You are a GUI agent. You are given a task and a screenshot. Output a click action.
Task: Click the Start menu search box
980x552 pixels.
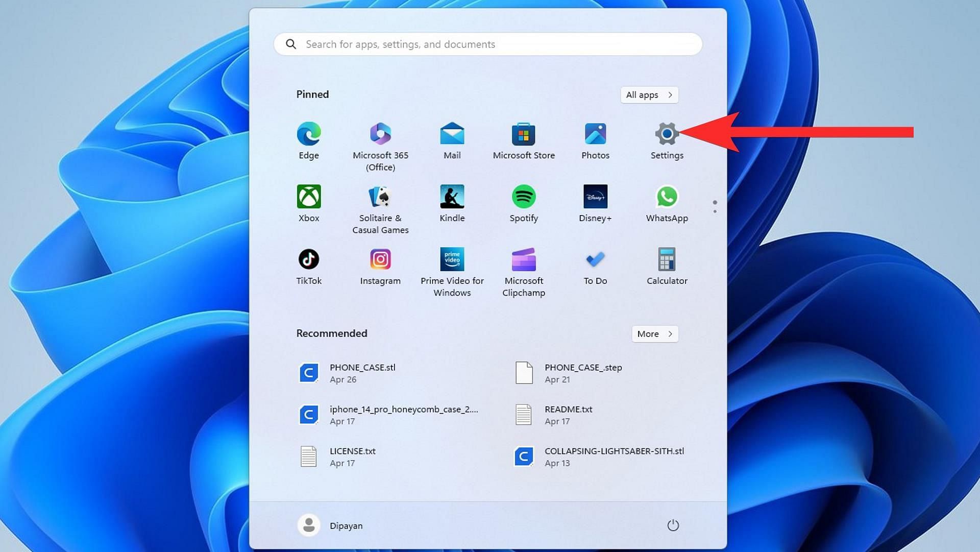coord(487,44)
